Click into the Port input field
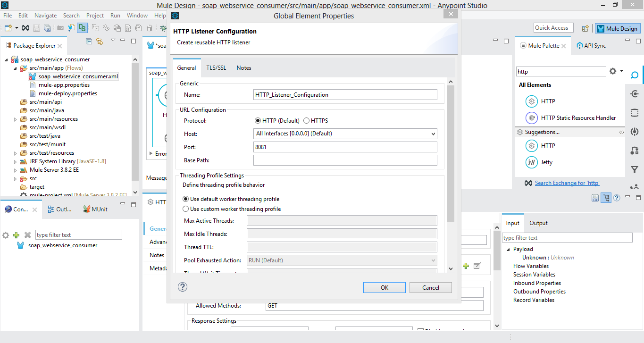The image size is (644, 343). click(x=345, y=147)
